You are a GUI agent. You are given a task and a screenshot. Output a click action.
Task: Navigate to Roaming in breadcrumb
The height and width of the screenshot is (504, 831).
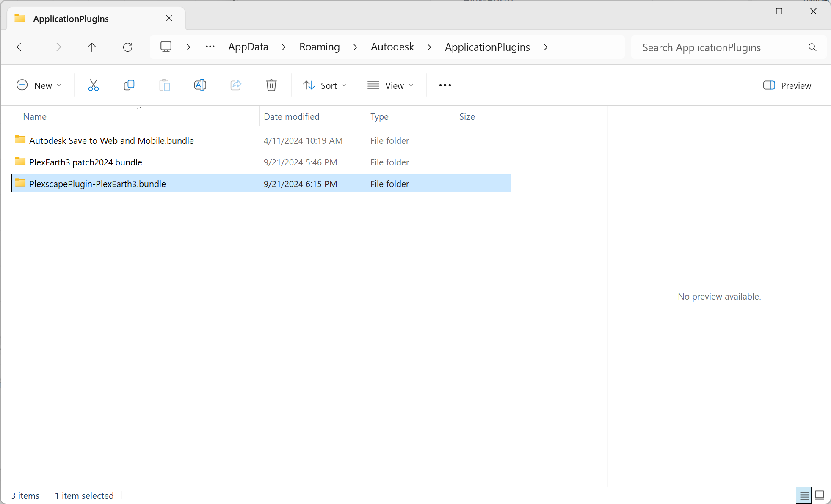320,47
